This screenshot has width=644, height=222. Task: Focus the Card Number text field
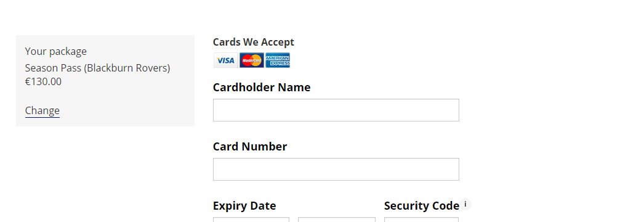click(x=336, y=170)
